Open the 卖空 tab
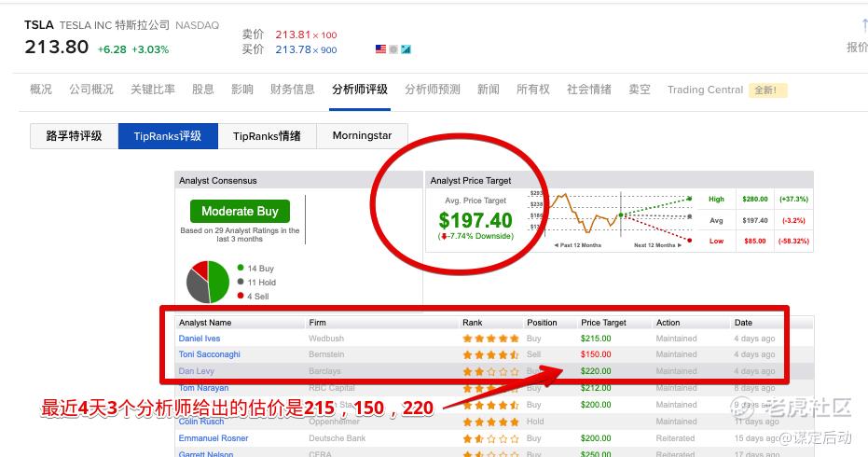Screen dimensions: 868x457 [x=640, y=90]
